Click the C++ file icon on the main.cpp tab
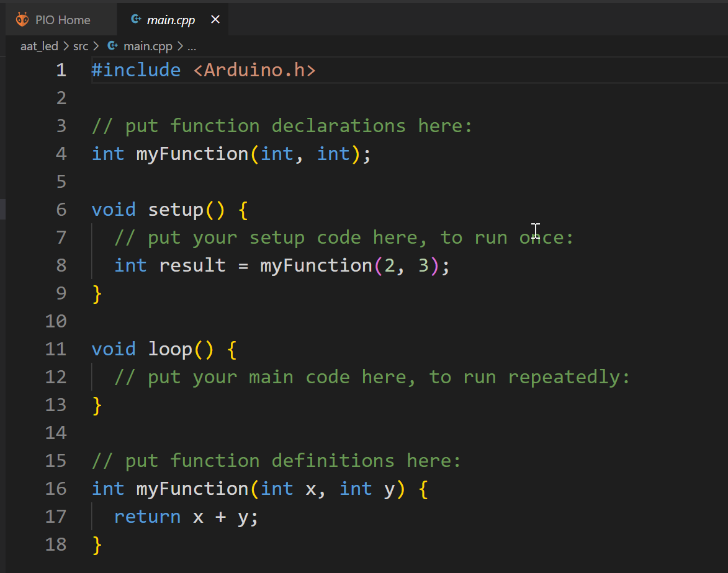 [x=136, y=19]
